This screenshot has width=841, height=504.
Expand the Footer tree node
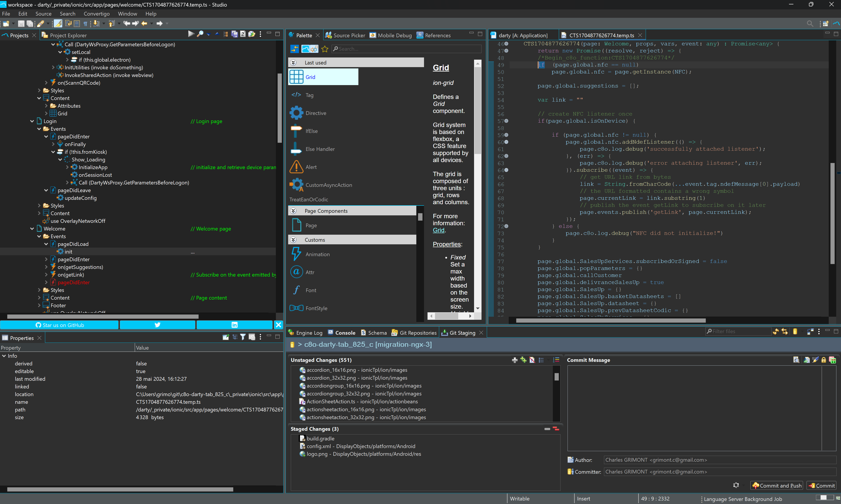click(x=39, y=305)
